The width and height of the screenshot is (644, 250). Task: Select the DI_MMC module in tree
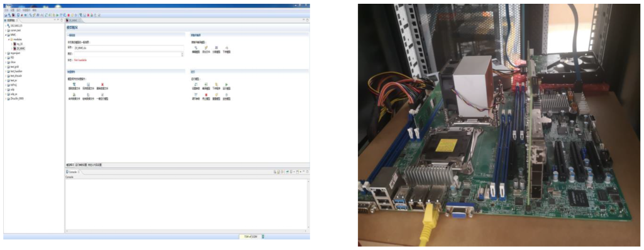coord(20,48)
